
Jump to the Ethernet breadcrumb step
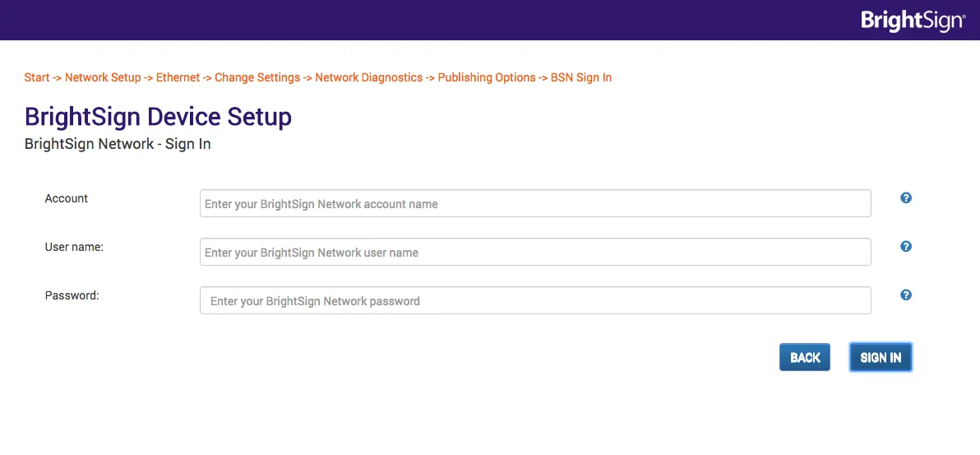[178, 77]
